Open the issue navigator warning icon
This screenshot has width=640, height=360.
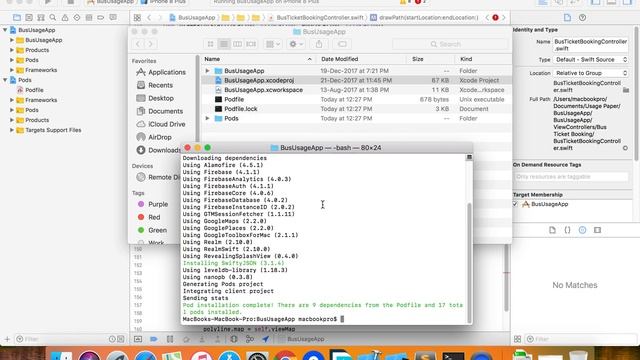pyautogui.click(x=65, y=18)
